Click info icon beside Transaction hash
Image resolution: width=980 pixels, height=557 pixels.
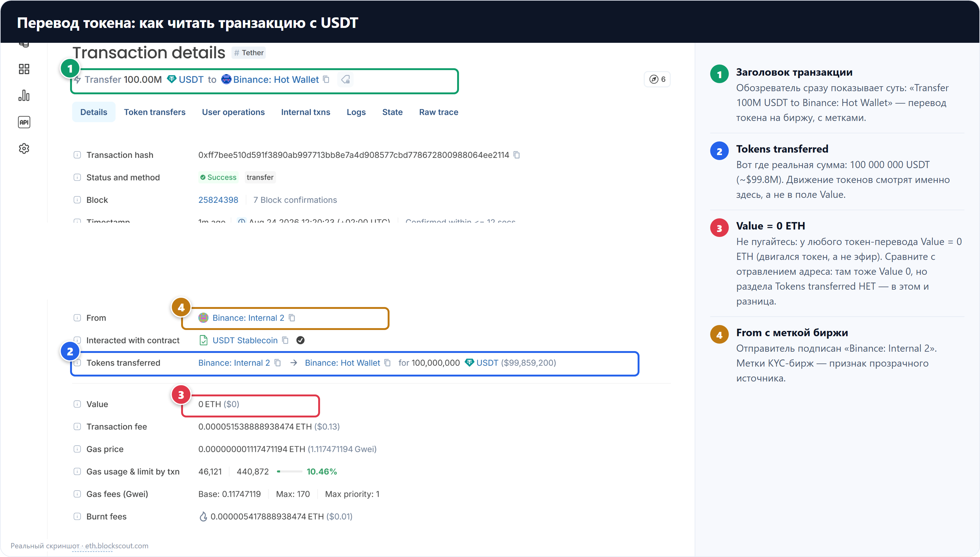[x=77, y=155]
